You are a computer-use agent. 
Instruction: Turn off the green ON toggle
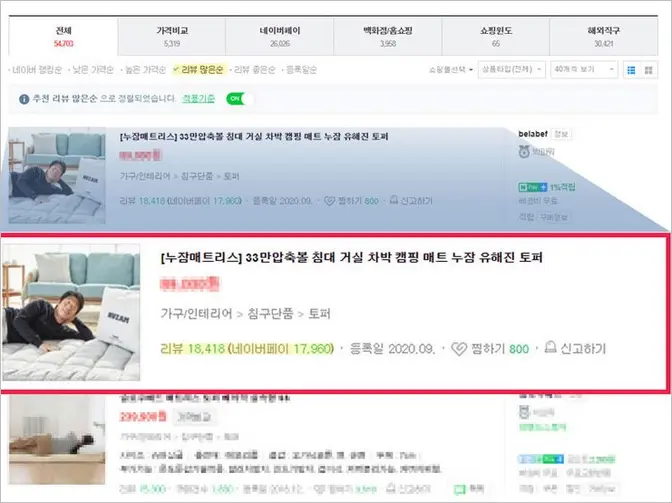pos(240,99)
